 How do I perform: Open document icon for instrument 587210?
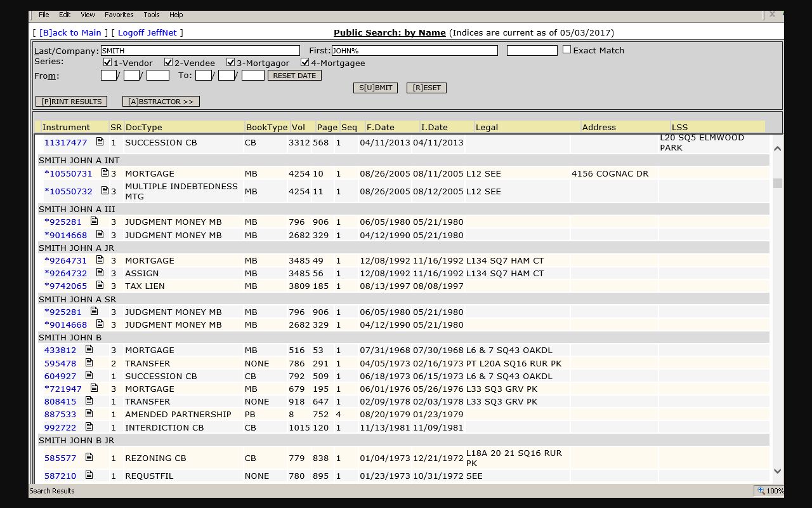pyautogui.click(x=89, y=474)
